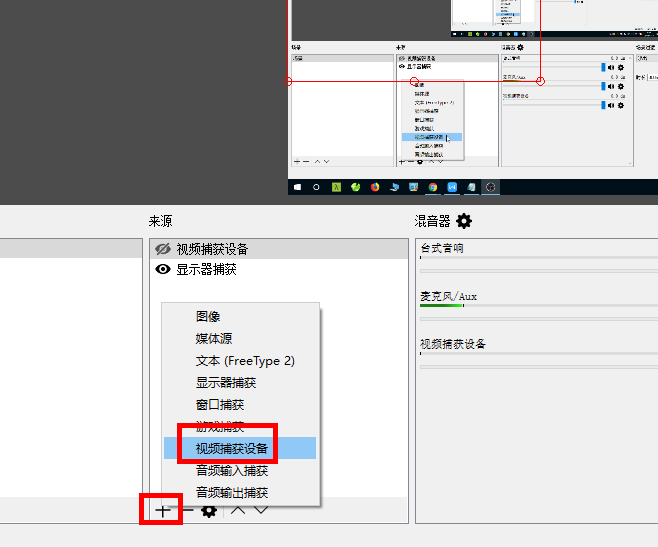Select 窗口捕获 in the add-source menu
The height and width of the screenshot is (547, 658).
[x=220, y=404]
